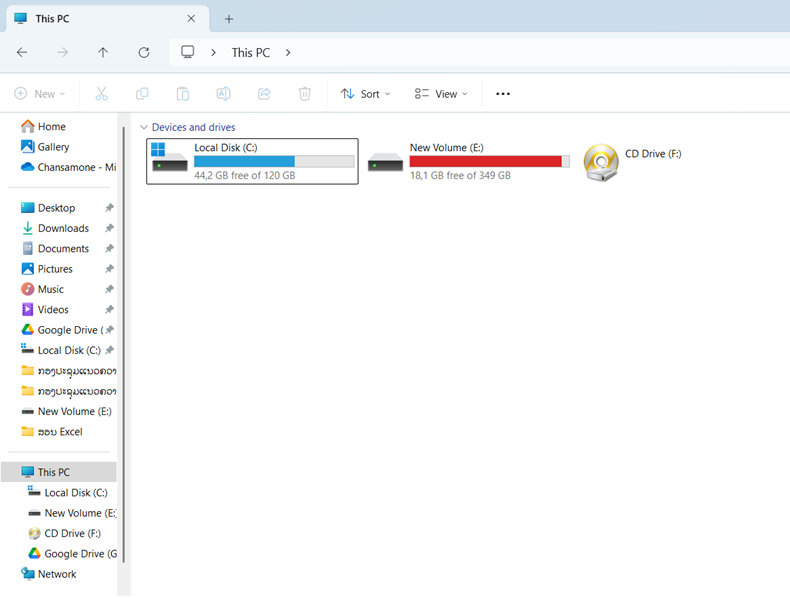This screenshot has height=598, width=790.
Task: Collapse the Devices and drives group
Action: point(144,128)
